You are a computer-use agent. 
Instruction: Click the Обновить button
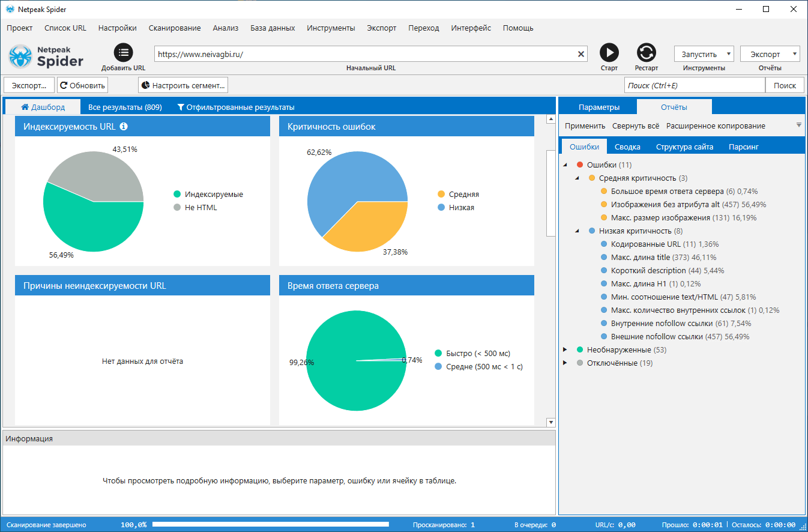[x=82, y=85]
